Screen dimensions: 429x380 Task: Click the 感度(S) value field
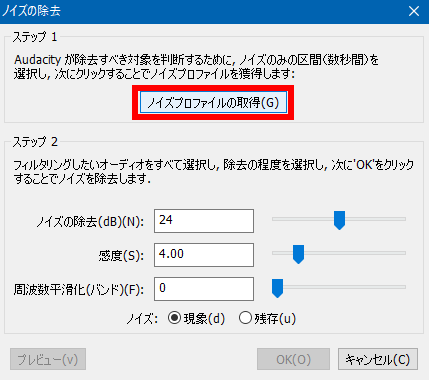[204, 255]
